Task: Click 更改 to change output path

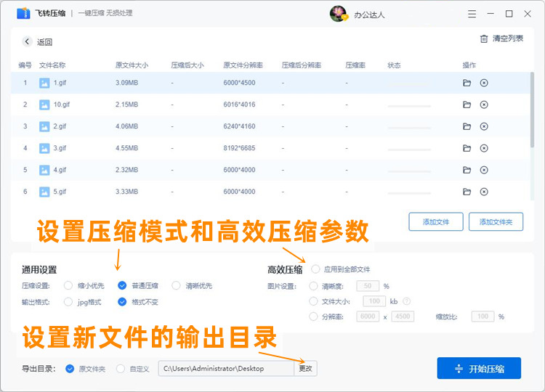Action: click(305, 368)
